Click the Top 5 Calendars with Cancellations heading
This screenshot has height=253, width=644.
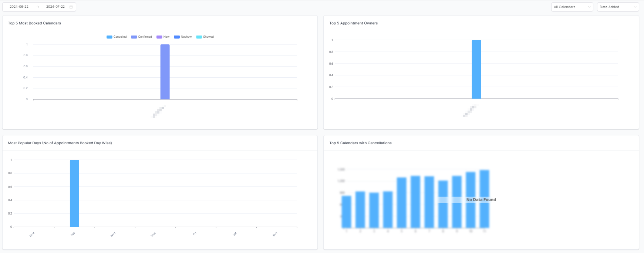pos(360,143)
